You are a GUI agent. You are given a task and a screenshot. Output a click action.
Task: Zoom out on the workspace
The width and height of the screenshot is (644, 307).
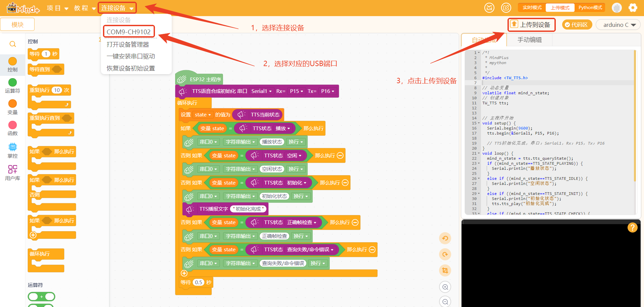[x=445, y=302]
